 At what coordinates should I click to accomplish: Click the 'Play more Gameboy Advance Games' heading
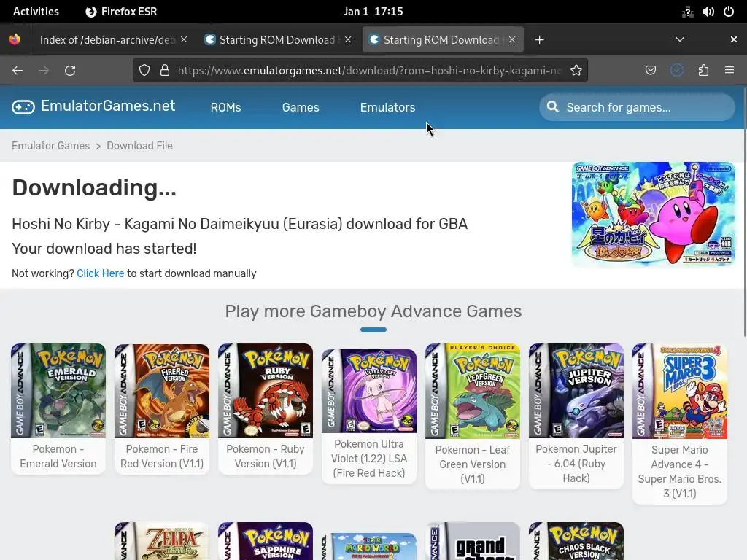(373, 311)
